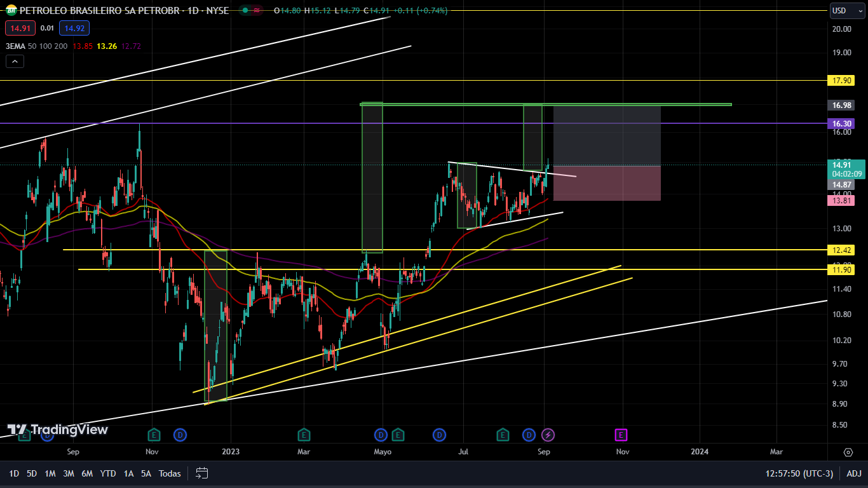Image resolution: width=868 pixels, height=488 pixels.
Task: Click the purple upcoming earnings E marker
Action: (x=621, y=435)
